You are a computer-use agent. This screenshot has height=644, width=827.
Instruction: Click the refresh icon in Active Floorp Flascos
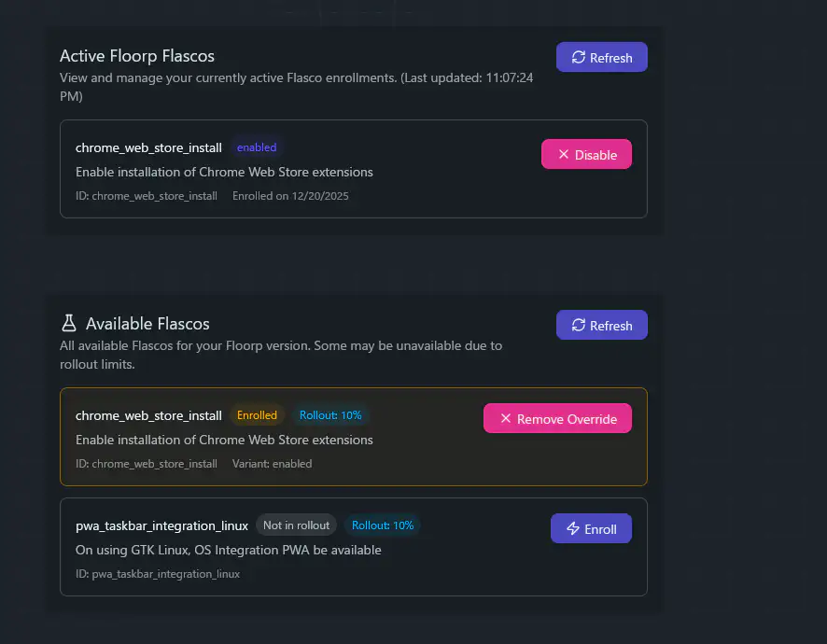579,58
